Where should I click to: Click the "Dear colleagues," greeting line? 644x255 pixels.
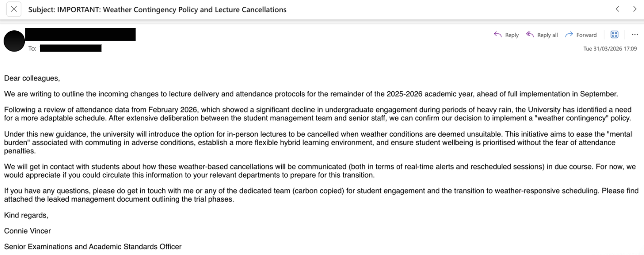32,78
